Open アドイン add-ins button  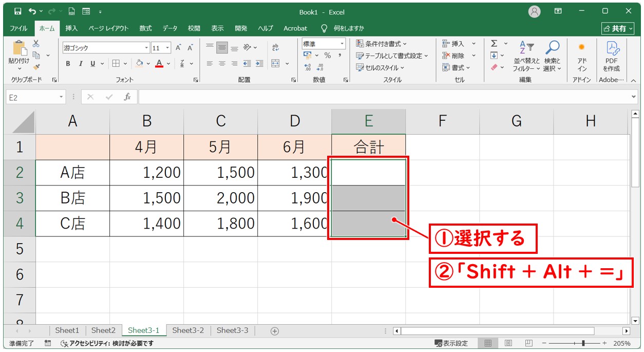tap(582, 57)
